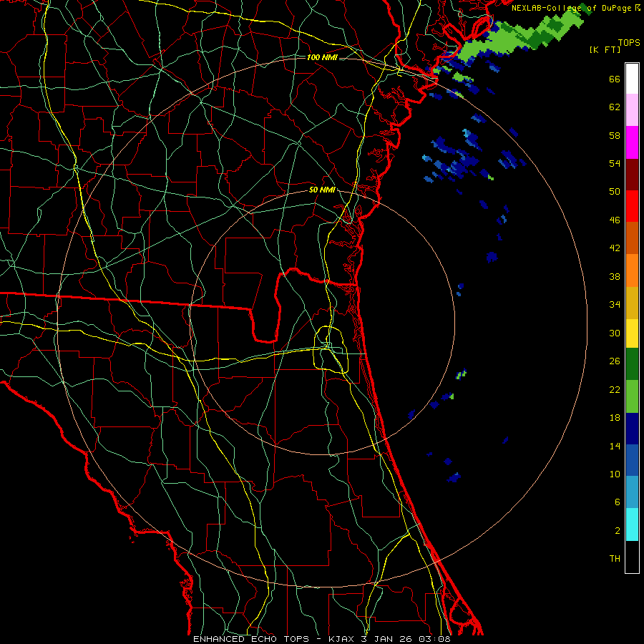Click the yellow legend swatch
The image size is (644, 644).
coord(632,333)
